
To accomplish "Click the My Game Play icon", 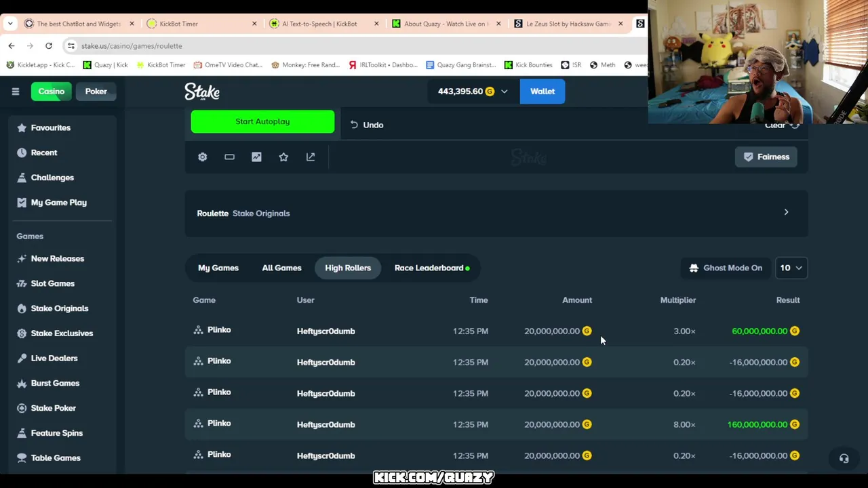I will [22, 203].
